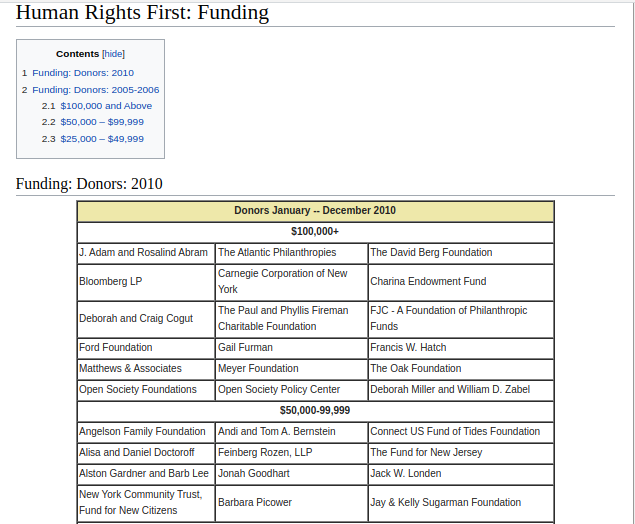Jump to $100,000 and Above section

coord(106,106)
